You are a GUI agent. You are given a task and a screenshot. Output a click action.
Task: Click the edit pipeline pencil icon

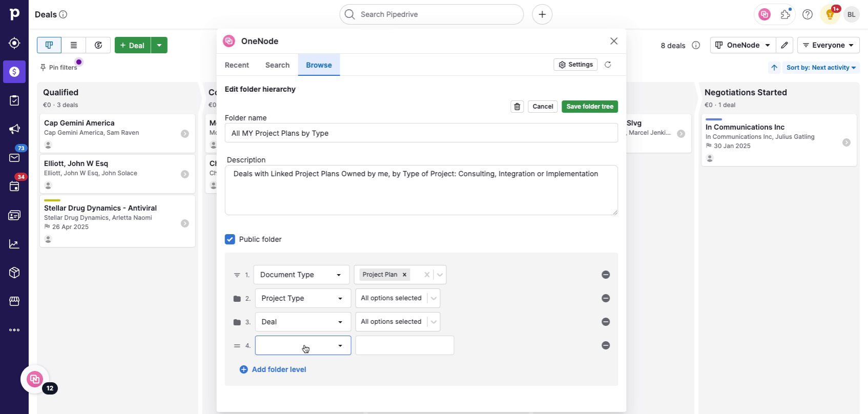(x=784, y=45)
